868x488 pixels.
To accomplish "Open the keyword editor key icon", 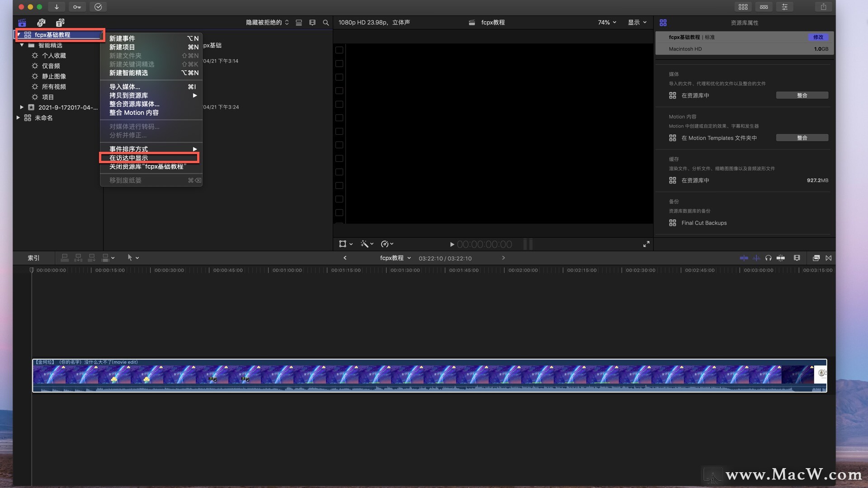I will click(77, 7).
